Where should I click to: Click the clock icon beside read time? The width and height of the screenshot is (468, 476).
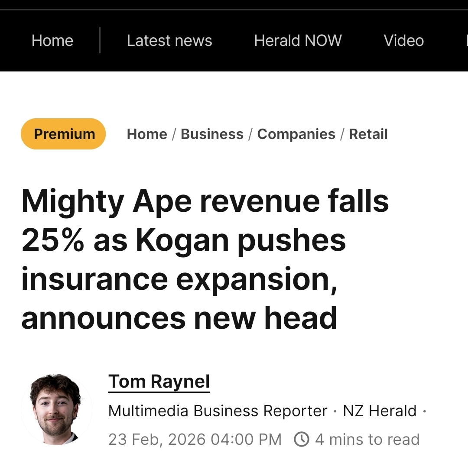pyautogui.click(x=301, y=439)
